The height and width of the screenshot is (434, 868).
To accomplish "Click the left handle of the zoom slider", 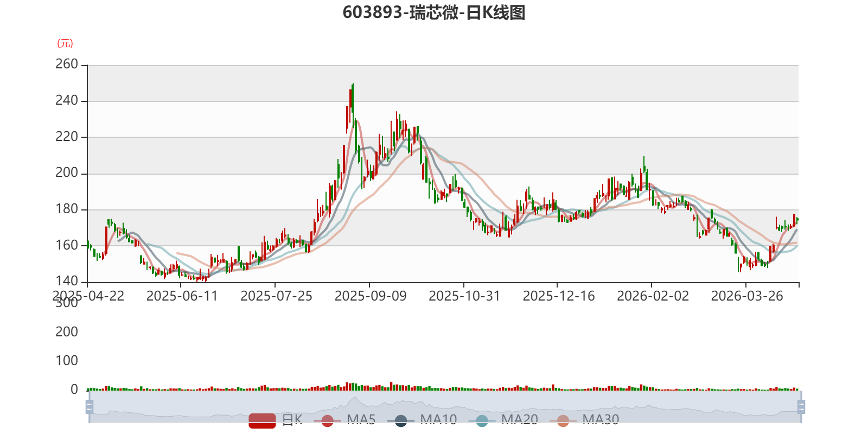I will click(x=90, y=406).
